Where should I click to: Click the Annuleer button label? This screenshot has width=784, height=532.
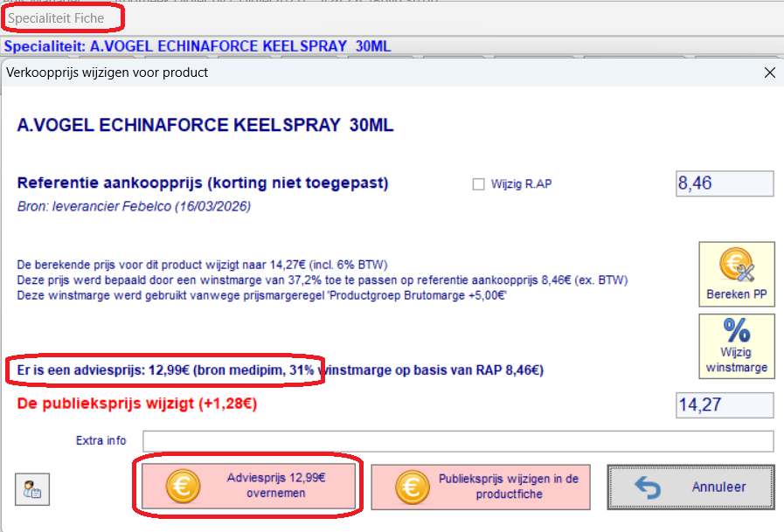click(x=718, y=487)
